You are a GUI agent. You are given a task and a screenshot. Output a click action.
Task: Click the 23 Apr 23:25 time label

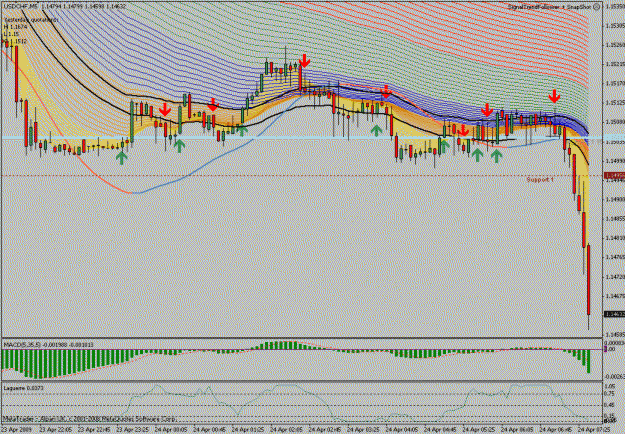pyautogui.click(x=131, y=430)
